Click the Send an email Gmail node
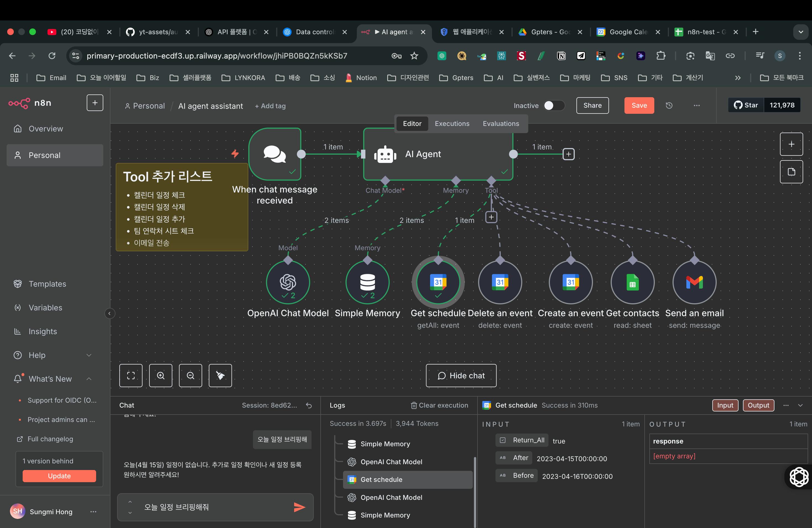 pyautogui.click(x=694, y=282)
